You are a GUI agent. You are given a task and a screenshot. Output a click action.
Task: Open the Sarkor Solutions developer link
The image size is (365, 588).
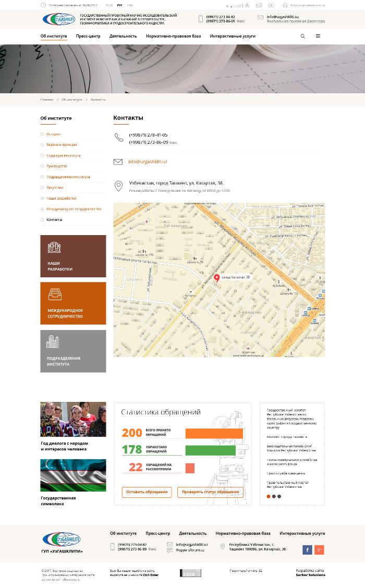[x=310, y=575]
